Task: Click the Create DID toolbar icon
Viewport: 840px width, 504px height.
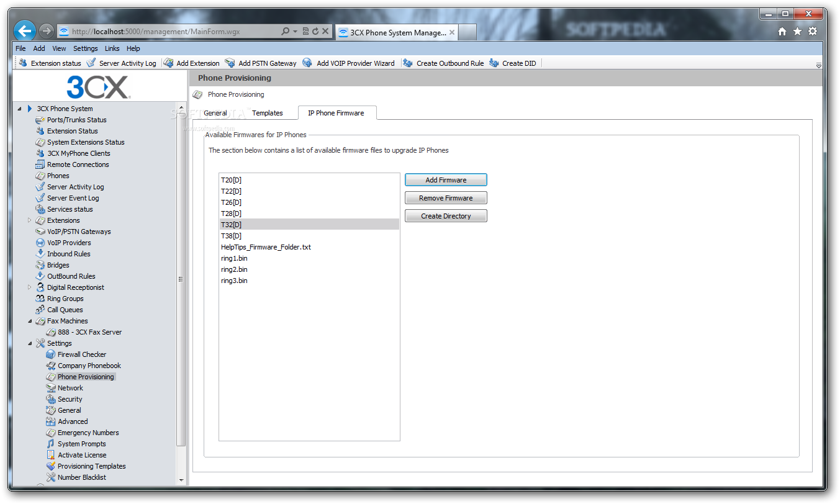Action: [x=494, y=63]
